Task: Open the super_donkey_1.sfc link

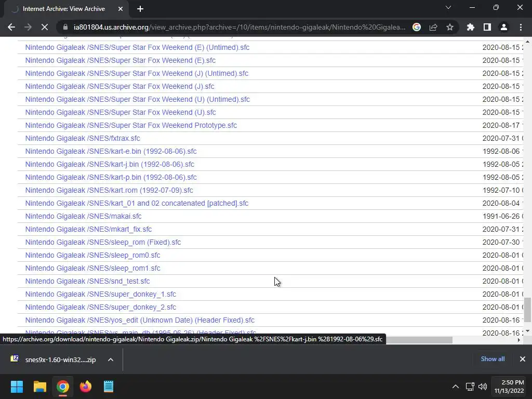Action: pyautogui.click(x=101, y=294)
